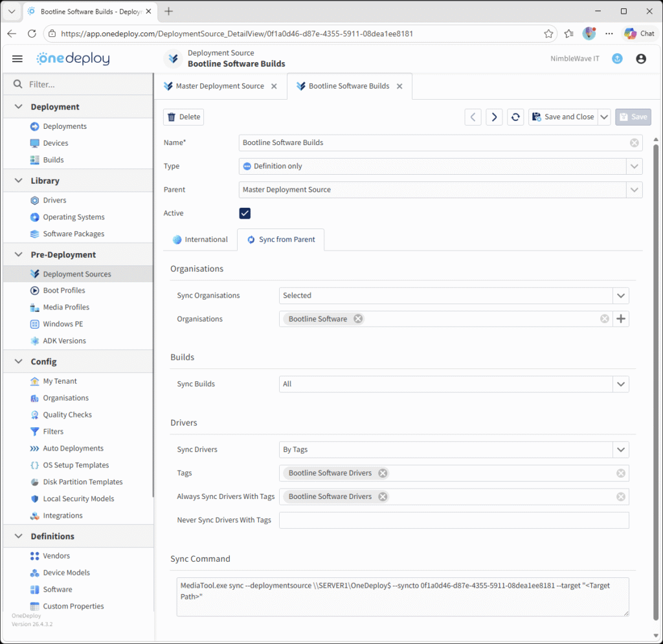Collapse the Definitions sidebar section
The height and width of the screenshot is (644, 663).
[19, 537]
